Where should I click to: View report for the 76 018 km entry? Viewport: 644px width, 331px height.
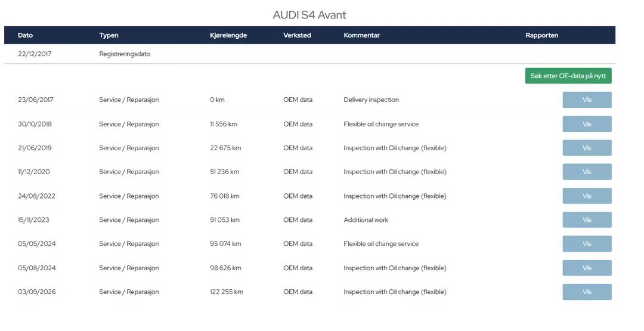pyautogui.click(x=587, y=196)
